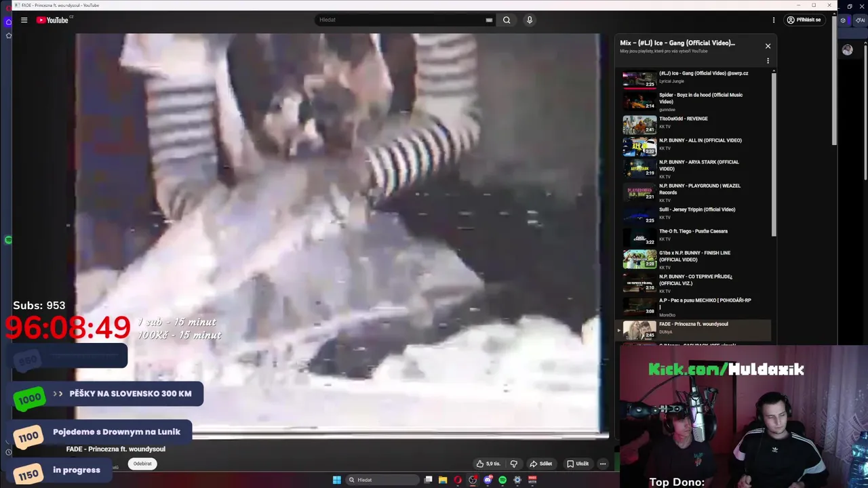The height and width of the screenshot is (488, 868).
Task: Click the search magnifier button
Action: pyautogui.click(x=507, y=20)
